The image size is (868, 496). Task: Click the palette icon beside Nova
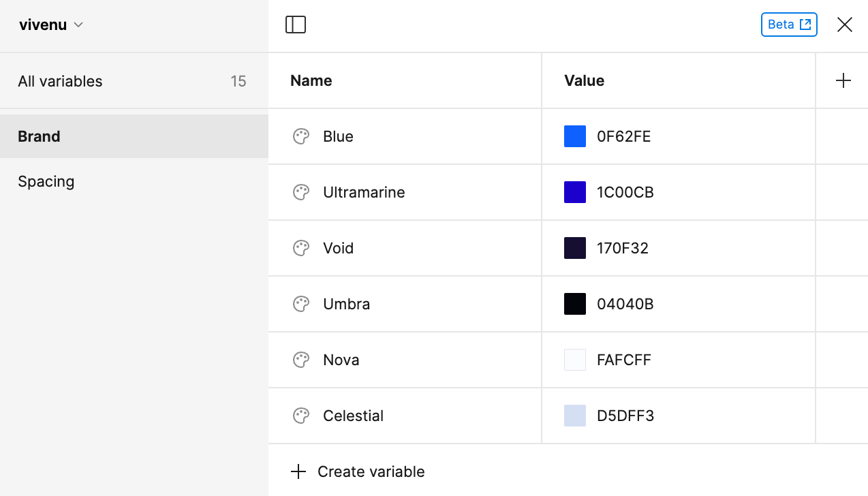301,360
